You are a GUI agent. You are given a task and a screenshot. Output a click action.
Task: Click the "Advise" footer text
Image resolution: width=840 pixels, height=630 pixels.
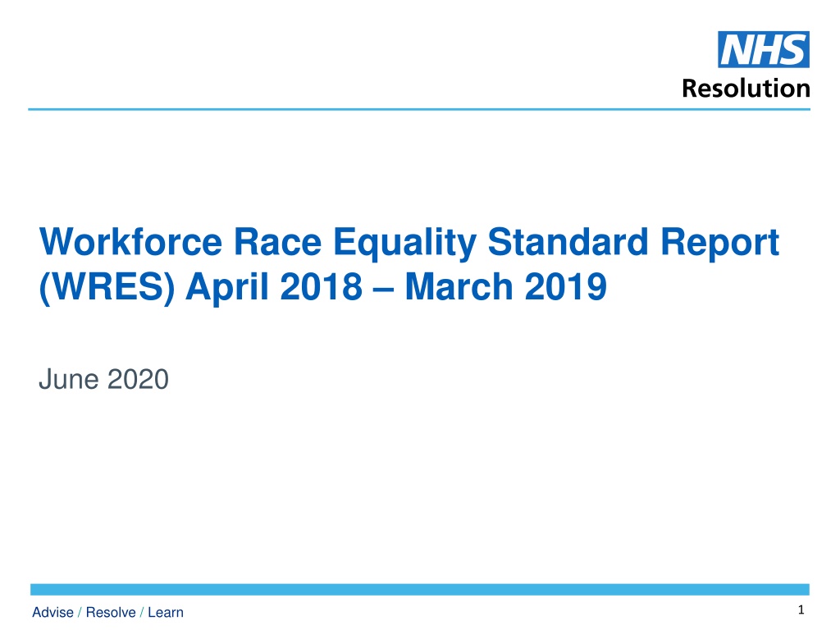pyautogui.click(x=52, y=612)
